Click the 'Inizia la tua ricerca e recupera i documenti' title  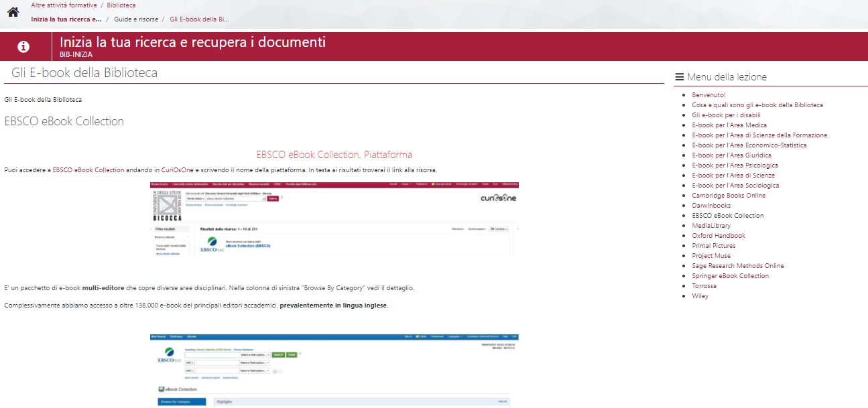(192, 42)
